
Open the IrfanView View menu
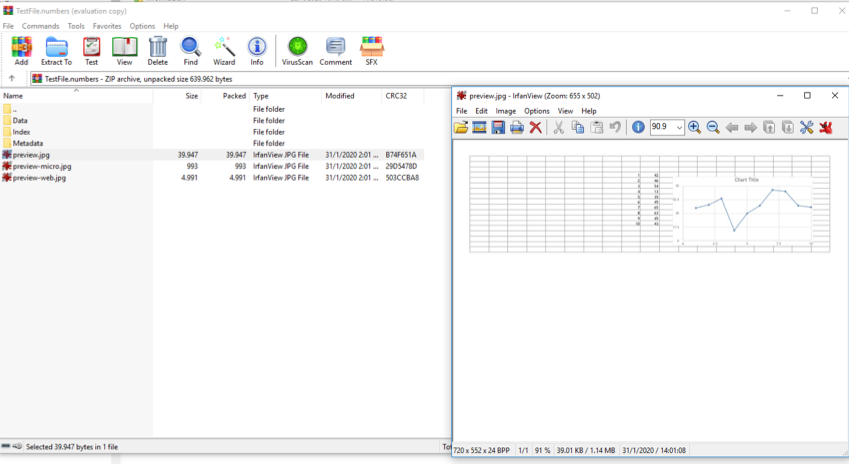click(565, 111)
